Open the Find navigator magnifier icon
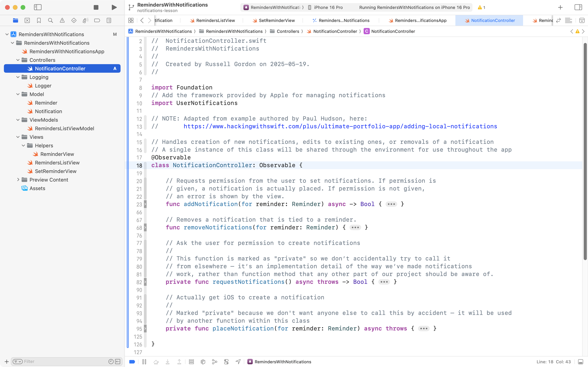This screenshot has height=367, width=588. point(51,20)
